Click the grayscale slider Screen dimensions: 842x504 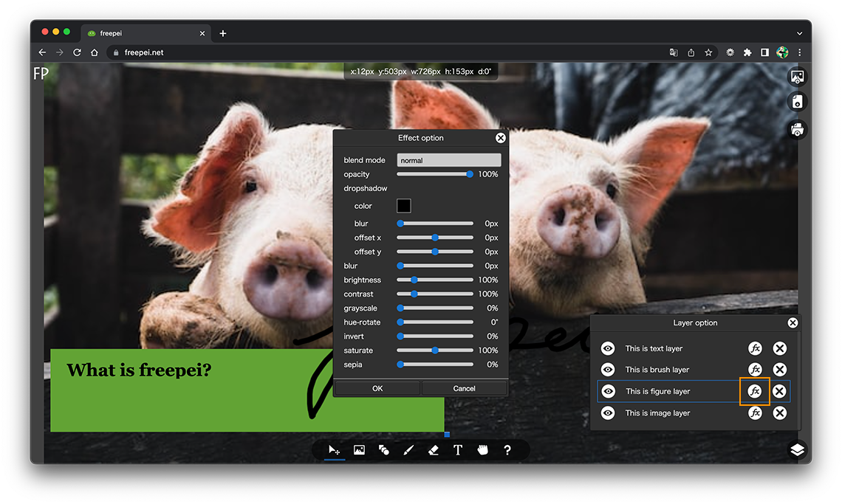pyautogui.click(x=435, y=308)
